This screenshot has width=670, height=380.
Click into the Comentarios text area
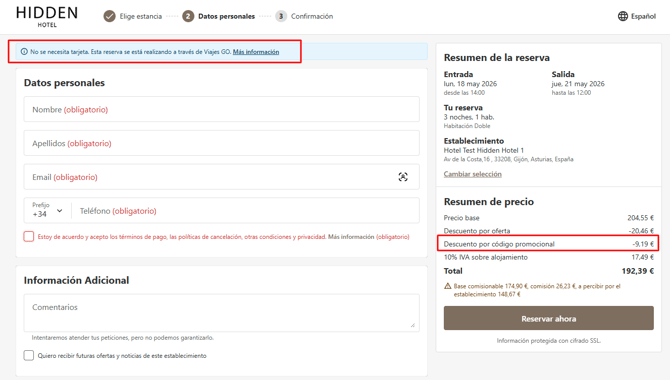(221, 312)
